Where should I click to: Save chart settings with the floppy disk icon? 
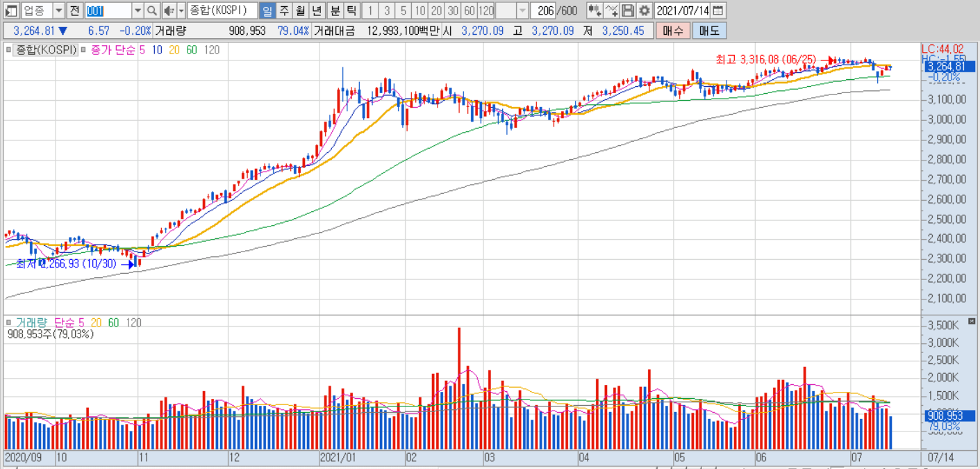pos(628,10)
